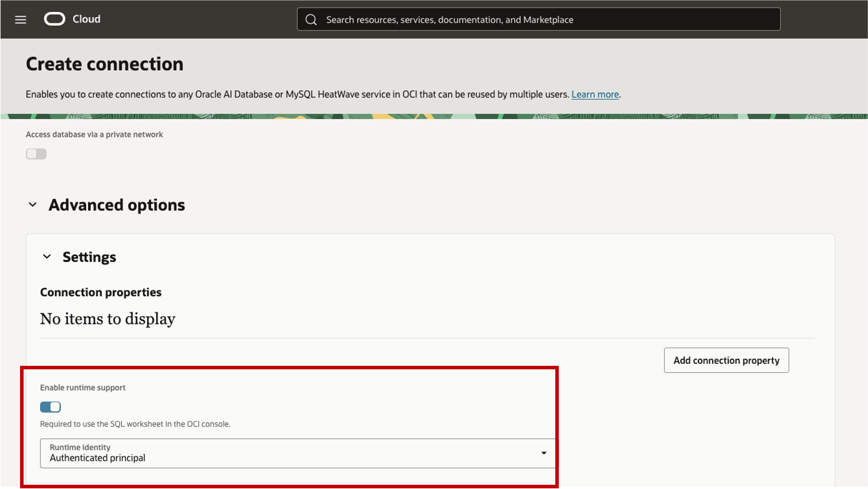This screenshot has width=868, height=489.
Task: Turn off runtime support for SQL worksheet
Action: point(50,407)
